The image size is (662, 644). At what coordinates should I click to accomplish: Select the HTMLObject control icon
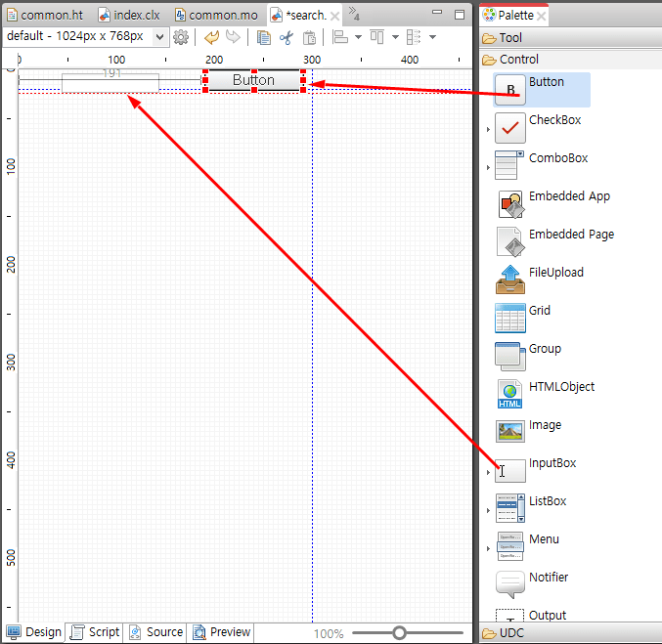(510, 395)
